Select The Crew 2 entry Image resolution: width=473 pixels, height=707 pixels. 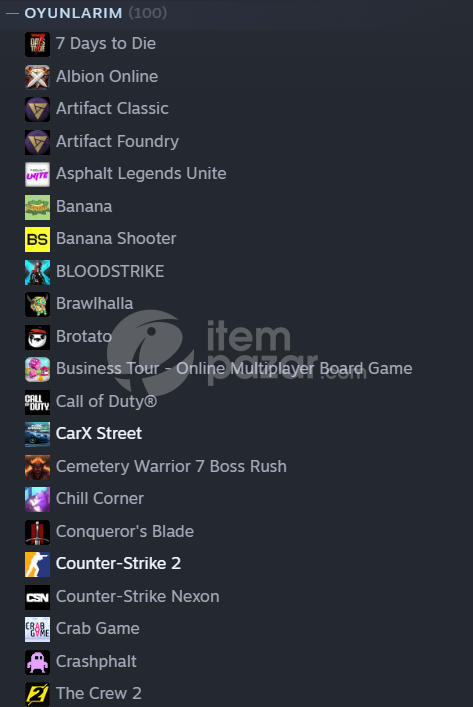[x=99, y=693]
